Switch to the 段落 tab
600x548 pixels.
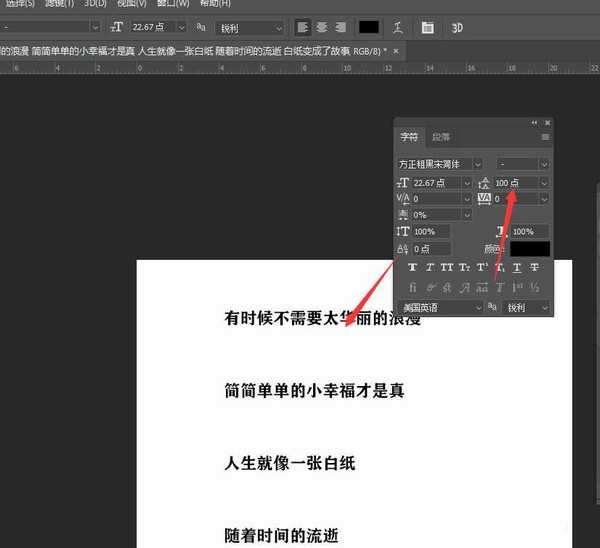pyautogui.click(x=440, y=137)
